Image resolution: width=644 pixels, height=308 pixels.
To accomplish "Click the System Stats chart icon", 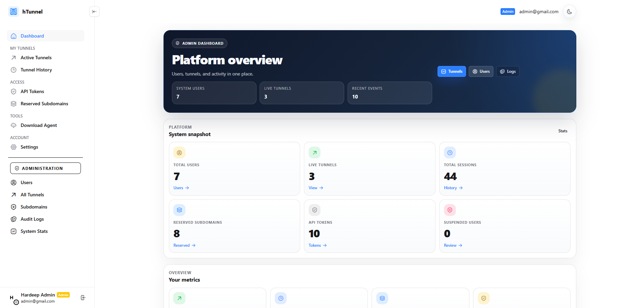I will point(14,231).
